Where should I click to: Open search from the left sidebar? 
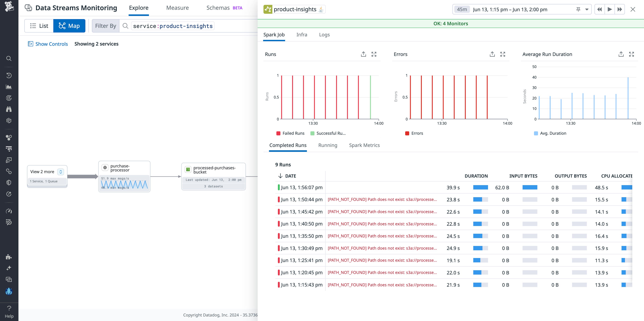9,58
